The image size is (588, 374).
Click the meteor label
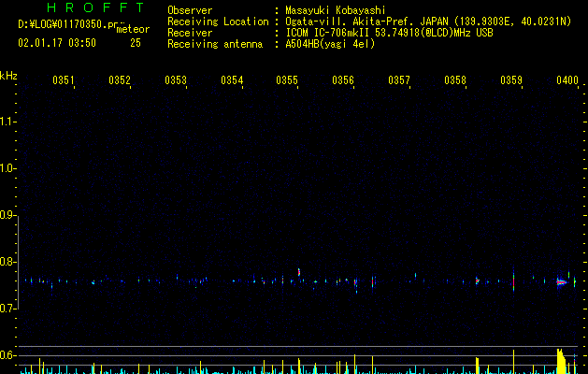pyautogui.click(x=133, y=29)
